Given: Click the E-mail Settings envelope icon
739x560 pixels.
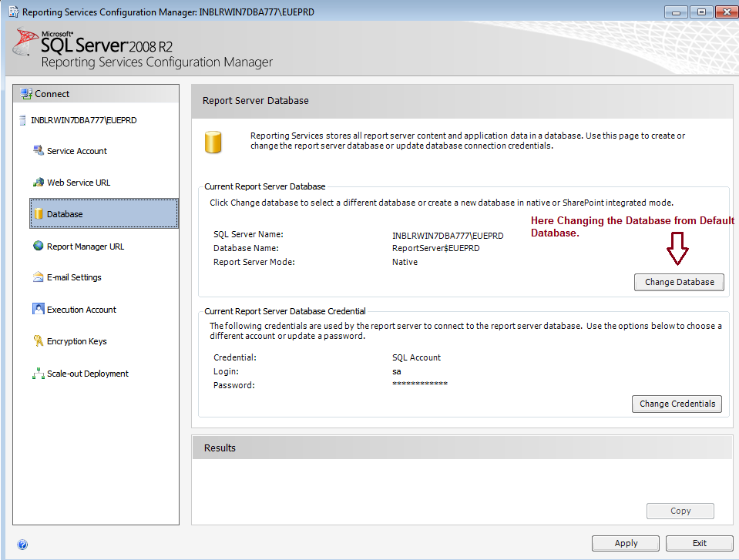Looking at the screenshot, I should click(39, 277).
